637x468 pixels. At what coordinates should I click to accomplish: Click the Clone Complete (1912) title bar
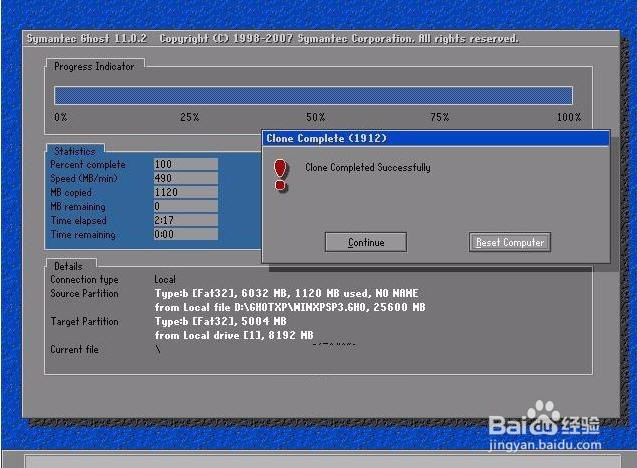point(436,138)
